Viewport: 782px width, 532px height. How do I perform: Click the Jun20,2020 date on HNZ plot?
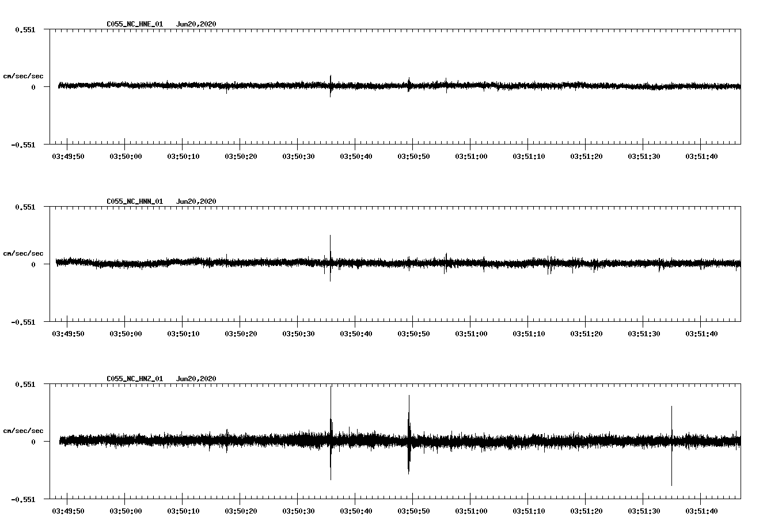(x=196, y=379)
